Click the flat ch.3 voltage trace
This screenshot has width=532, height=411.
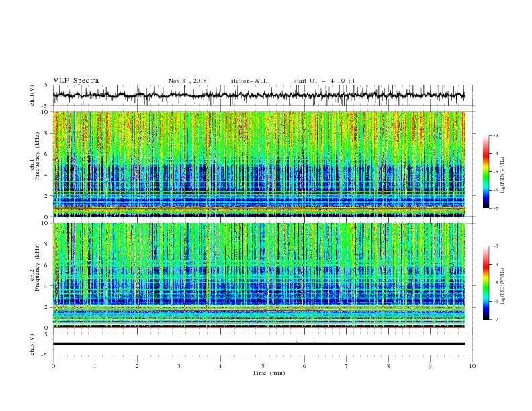(x=259, y=344)
